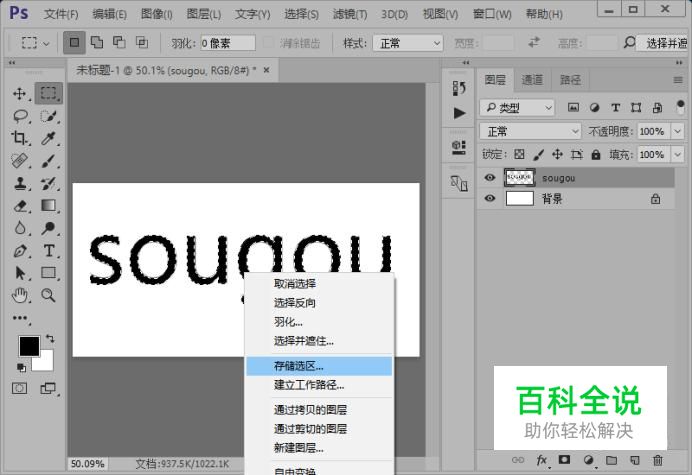Reset default foreground and background colors
The width and height of the screenshot is (692, 475).
coord(21,367)
